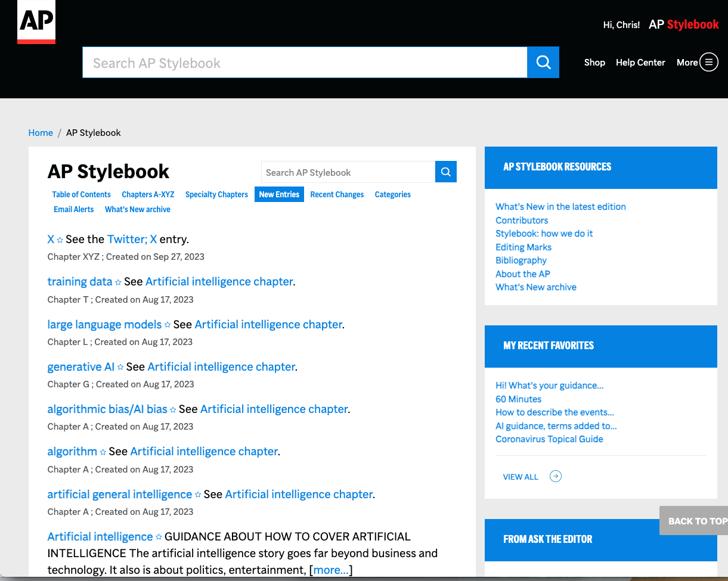Select the New Entries tab
This screenshot has width=728, height=581.
[x=279, y=194]
